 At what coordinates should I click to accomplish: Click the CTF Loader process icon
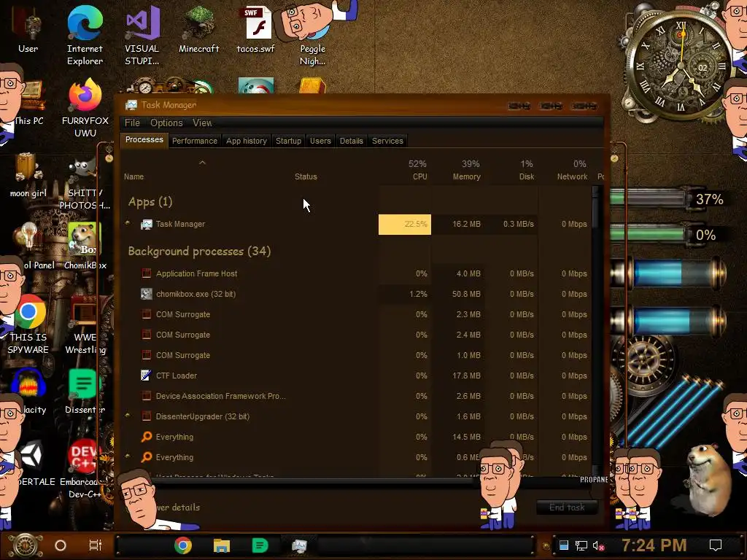(x=146, y=376)
